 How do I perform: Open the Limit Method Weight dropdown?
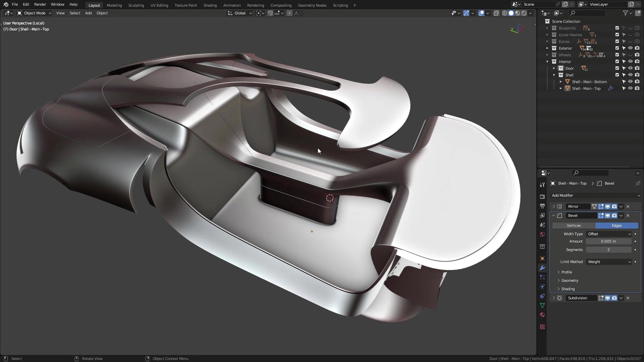click(x=609, y=262)
